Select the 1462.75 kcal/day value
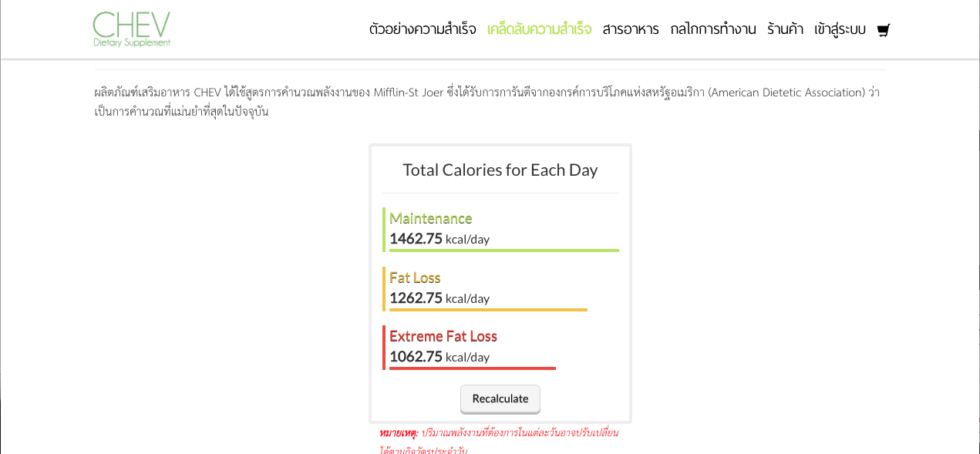This screenshot has width=980, height=454. point(439,239)
